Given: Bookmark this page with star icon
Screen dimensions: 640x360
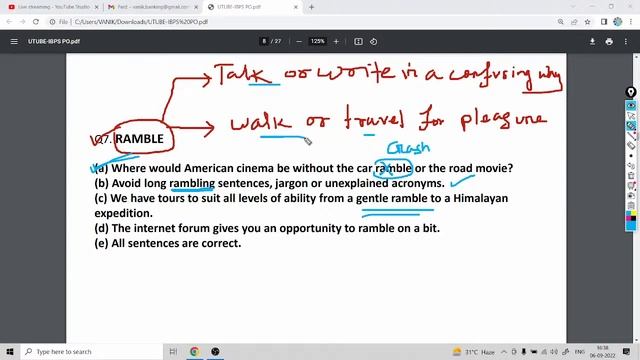Looking at the screenshot, I should pyautogui.click(x=587, y=22).
